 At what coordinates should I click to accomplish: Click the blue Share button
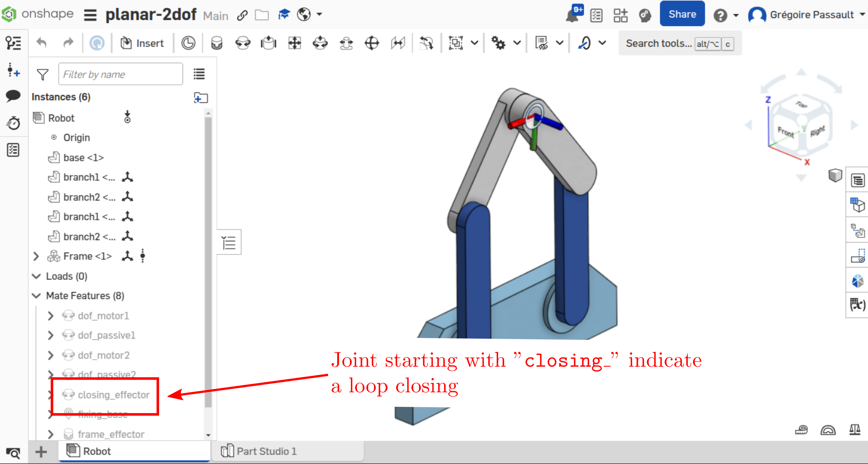[682, 14]
